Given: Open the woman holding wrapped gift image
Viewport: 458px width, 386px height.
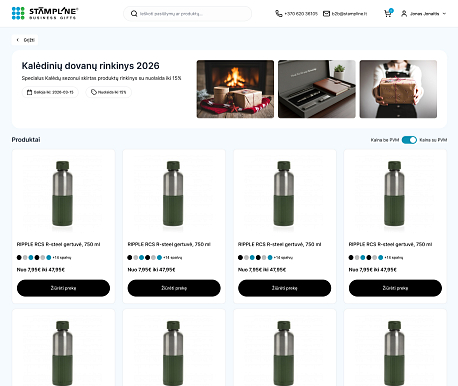Looking at the screenshot, I should point(398,89).
